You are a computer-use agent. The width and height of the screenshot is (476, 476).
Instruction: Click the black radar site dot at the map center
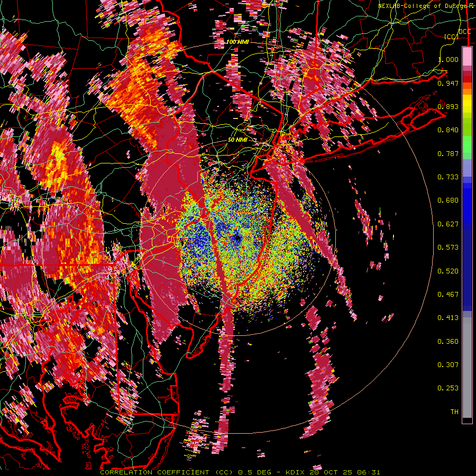click(237, 239)
